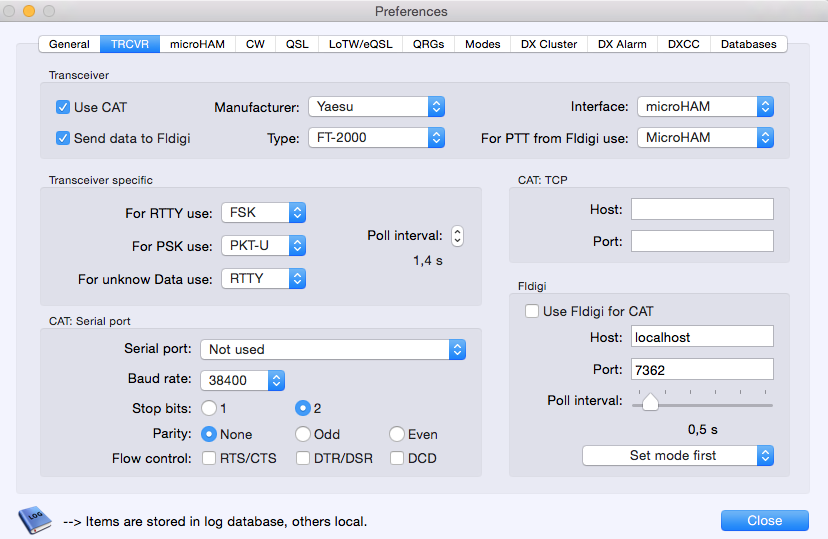Open the Manufacturer dropdown showing Yaesu
Image resolution: width=828 pixels, height=539 pixels.
click(x=375, y=107)
